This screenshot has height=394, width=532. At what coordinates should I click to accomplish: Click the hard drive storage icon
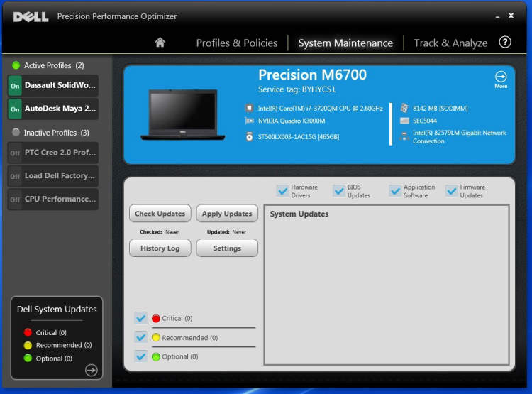click(x=250, y=136)
